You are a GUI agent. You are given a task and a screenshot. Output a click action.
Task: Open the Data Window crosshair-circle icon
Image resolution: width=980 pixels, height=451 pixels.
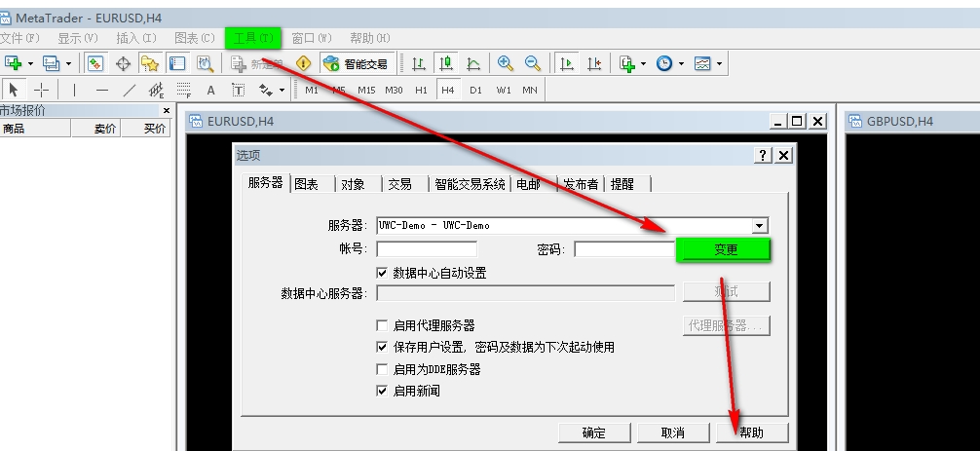pos(123,63)
